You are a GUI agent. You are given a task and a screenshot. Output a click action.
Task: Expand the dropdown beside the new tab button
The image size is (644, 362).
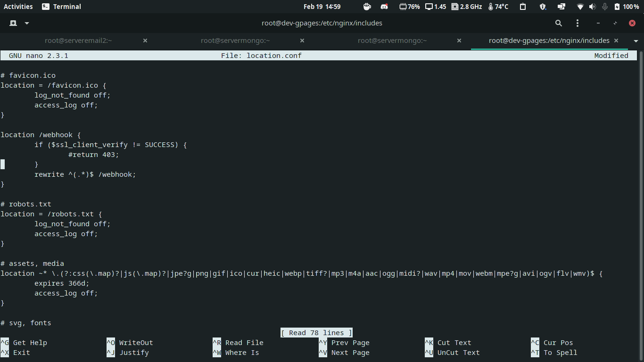pos(27,23)
